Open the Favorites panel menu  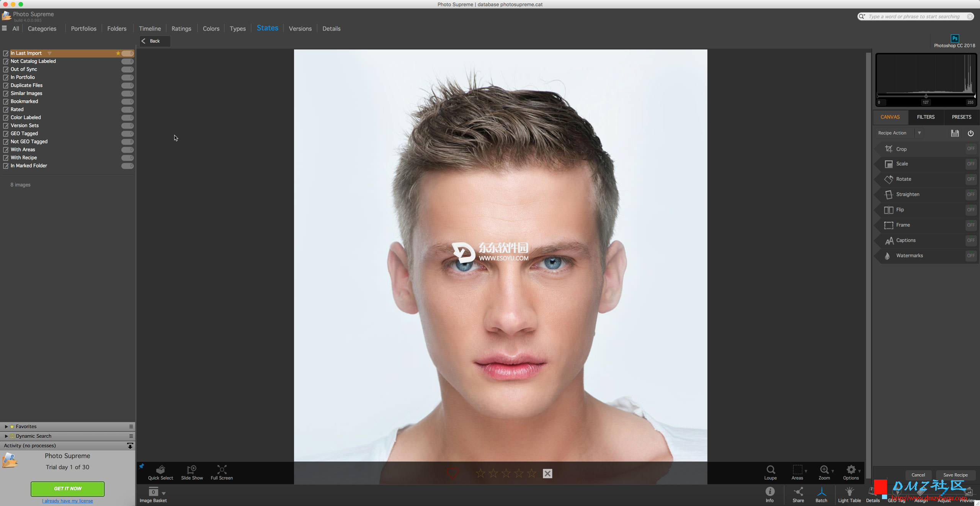point(131,426)
